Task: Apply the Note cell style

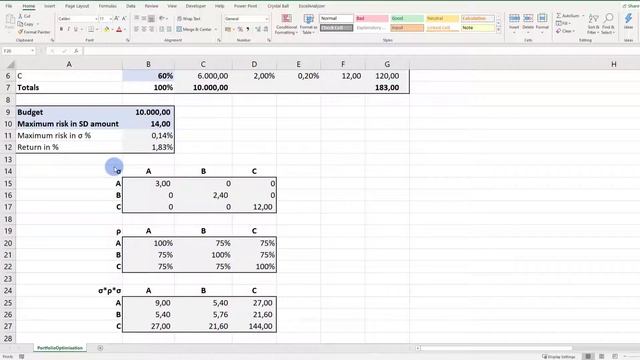Action: [x=478, y=28]
